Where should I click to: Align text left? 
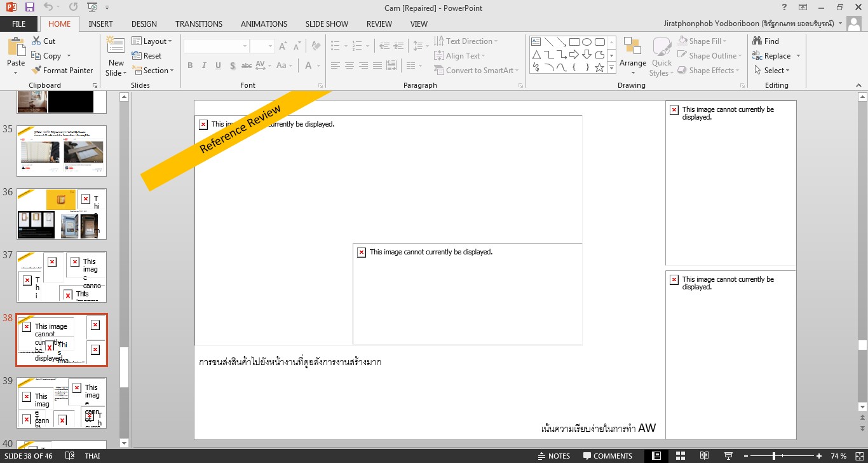(334, 66)
